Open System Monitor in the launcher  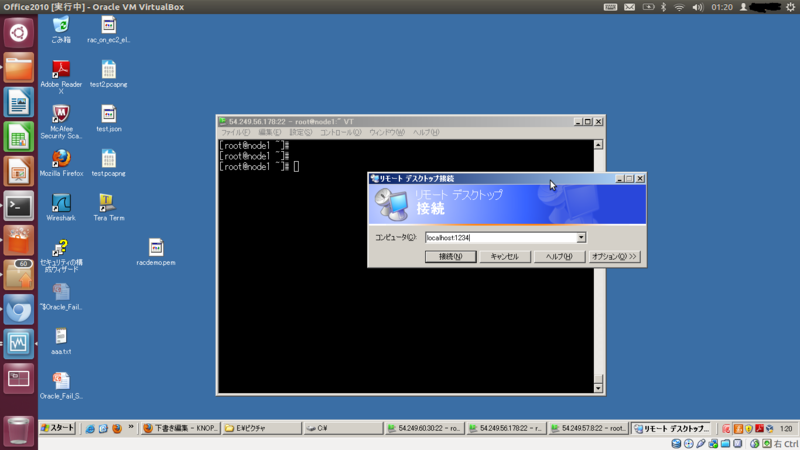18,344
